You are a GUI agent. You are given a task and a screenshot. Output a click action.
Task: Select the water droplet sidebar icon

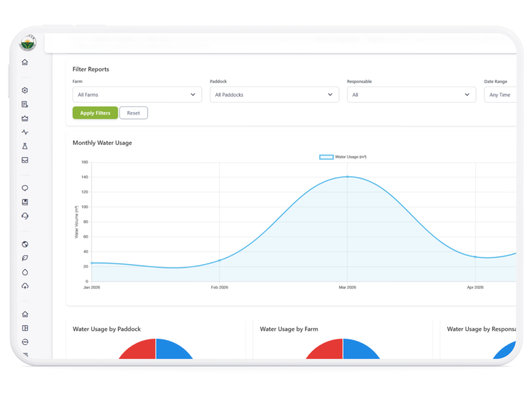point(25,272)
